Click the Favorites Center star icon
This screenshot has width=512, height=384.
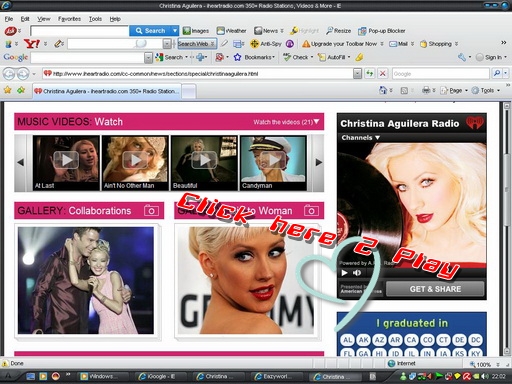[8, 90]
